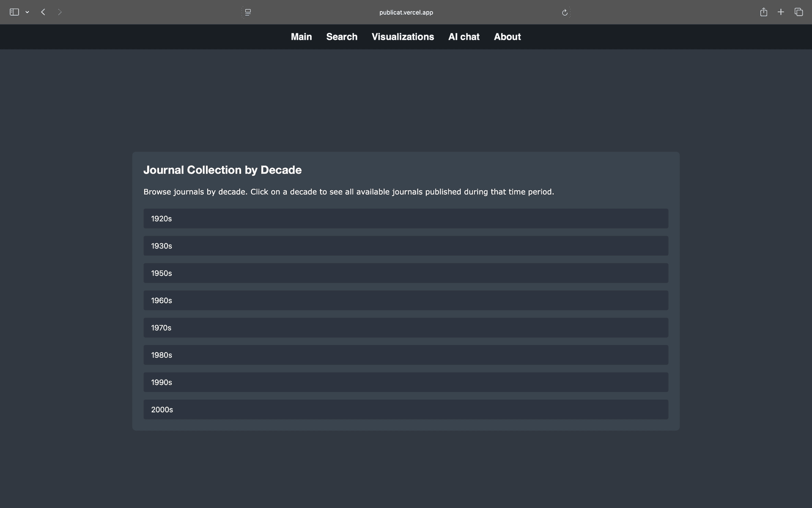The width and height of the screenshot is (812, 508).
Task: Open the sidebar dropdown chevron
Action: coord(27,12)
